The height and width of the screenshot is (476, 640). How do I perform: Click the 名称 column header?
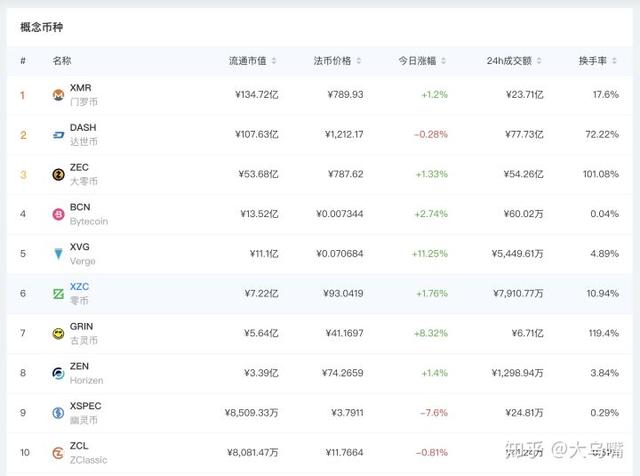(x=62, y=61)
